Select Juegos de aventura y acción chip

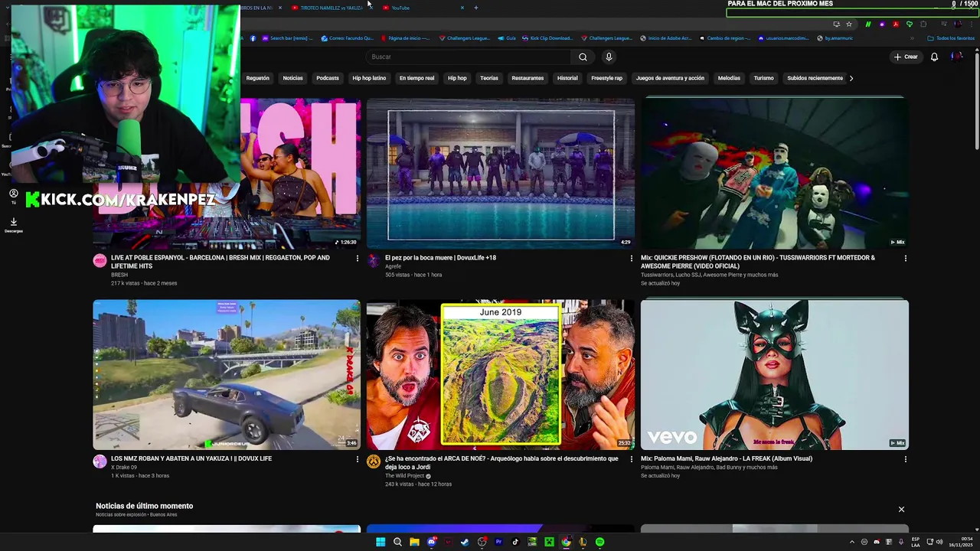[670, 78]
